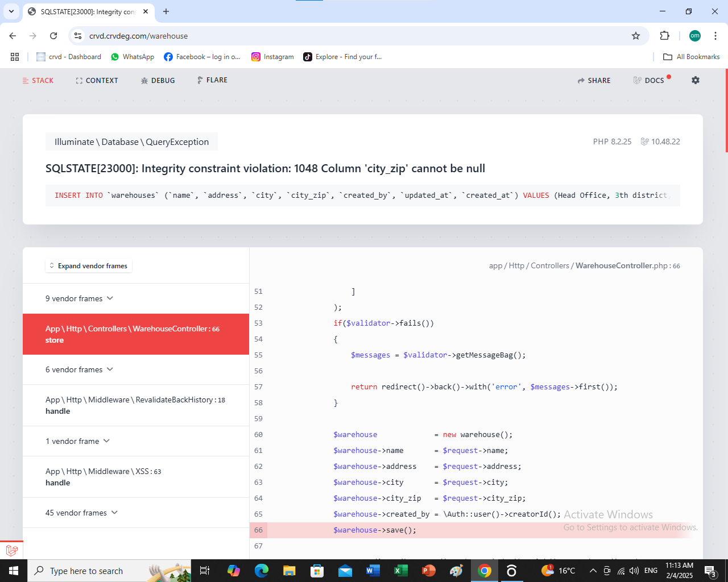Bookmark this page with the star icon
The height and width of the screenshot is (582, 728).
coord(636,36)
